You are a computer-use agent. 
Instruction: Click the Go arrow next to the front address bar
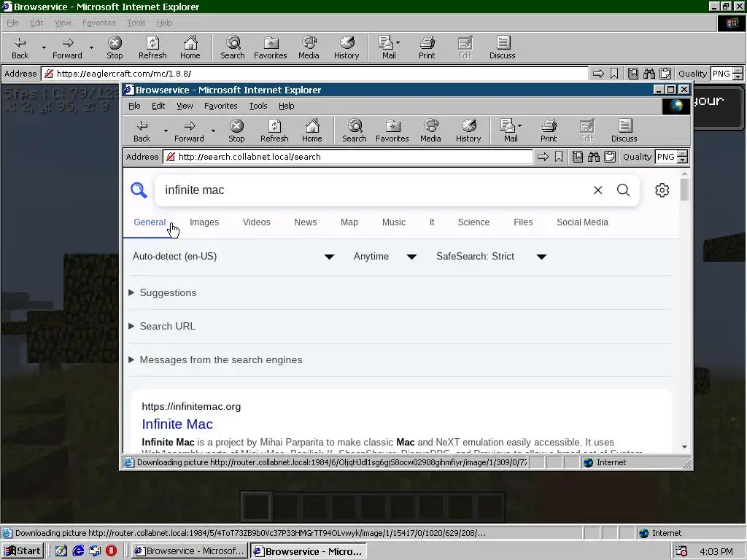(x=543, y=157)
